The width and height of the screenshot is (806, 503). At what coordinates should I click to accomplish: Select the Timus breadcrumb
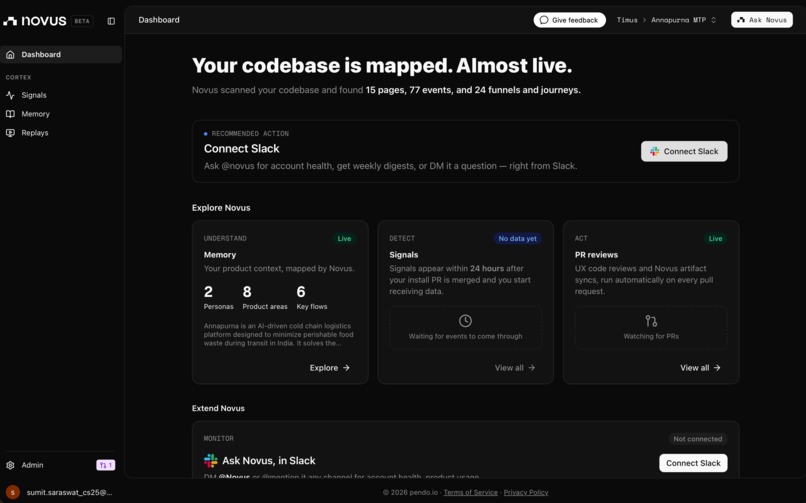coord(627,20)
